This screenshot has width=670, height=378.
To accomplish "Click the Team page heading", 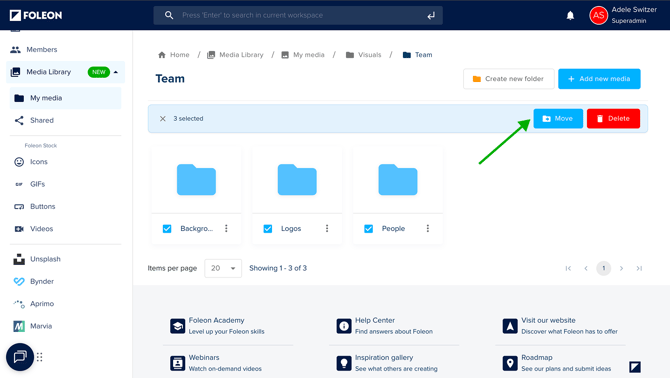I will pyautogui.click(x=170, y=79).
